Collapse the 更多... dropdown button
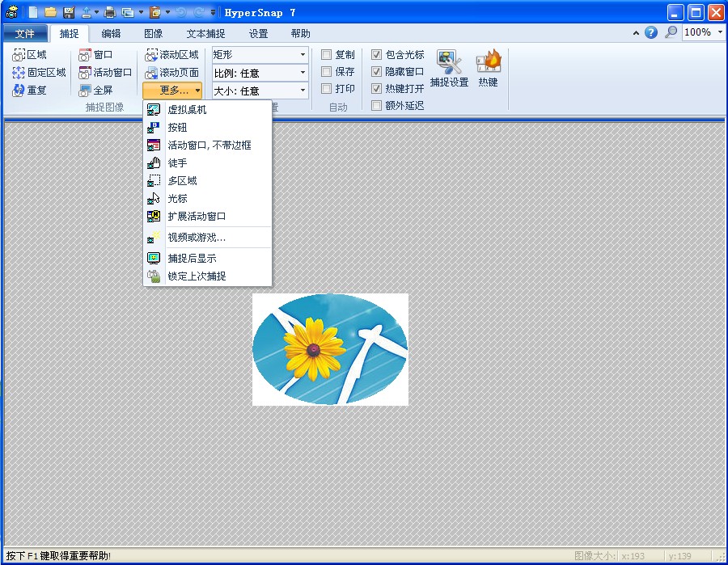Screen dimensions: 728x565 (x=172, y=90)
